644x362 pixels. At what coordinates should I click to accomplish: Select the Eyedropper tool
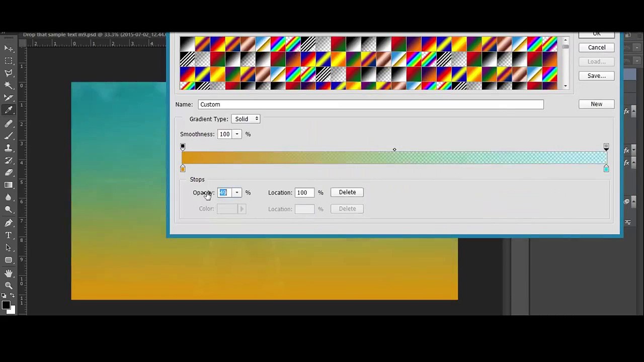pyautogui.click(x=9, y=111)
